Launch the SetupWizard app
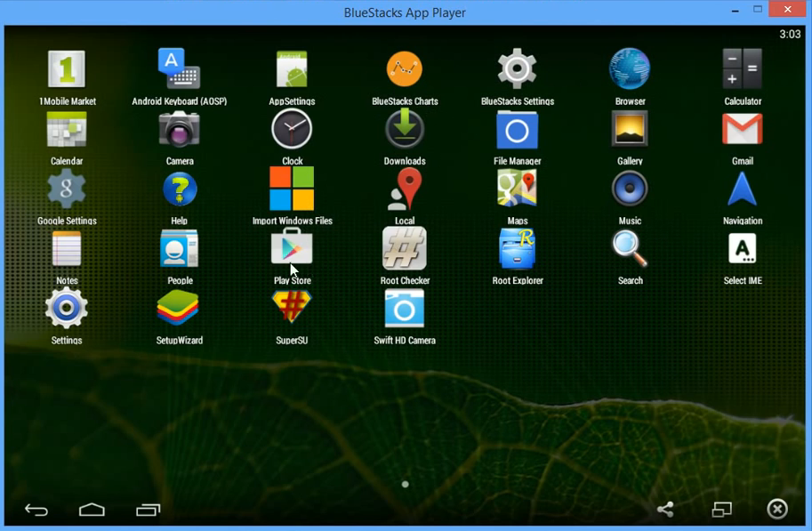 coord(178,309)
